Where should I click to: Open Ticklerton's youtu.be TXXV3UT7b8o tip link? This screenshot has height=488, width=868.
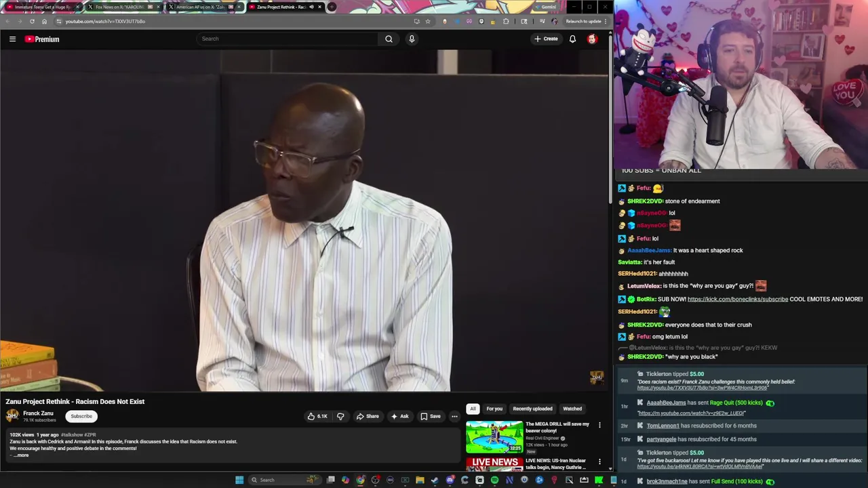[703, 388]
